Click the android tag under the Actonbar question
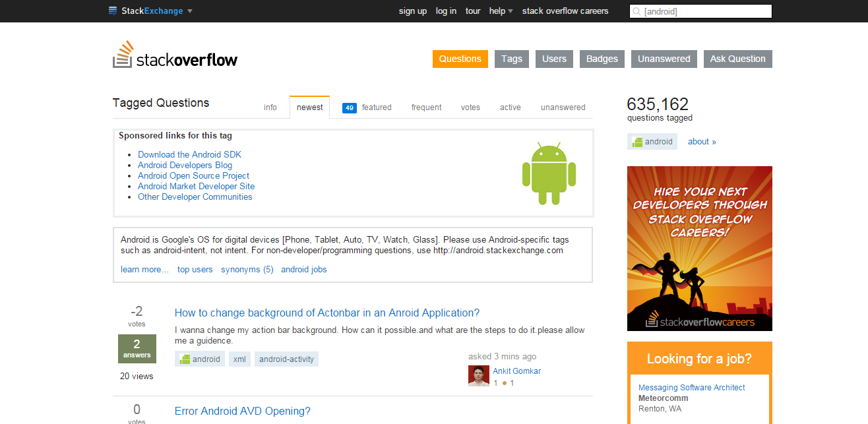This screenshot has height=424, width=868. pyautogui.click(x=200, y=359)
